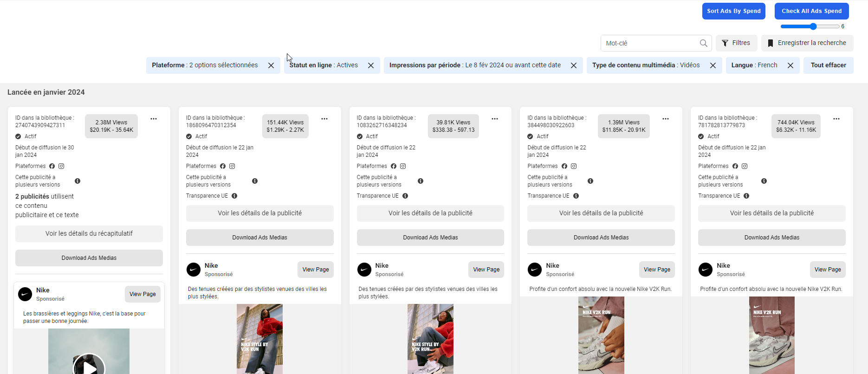Click multiple versions info icon on ad 1083262716348234
This screenshot has height=374, width=868.
(x=421, y=181)
